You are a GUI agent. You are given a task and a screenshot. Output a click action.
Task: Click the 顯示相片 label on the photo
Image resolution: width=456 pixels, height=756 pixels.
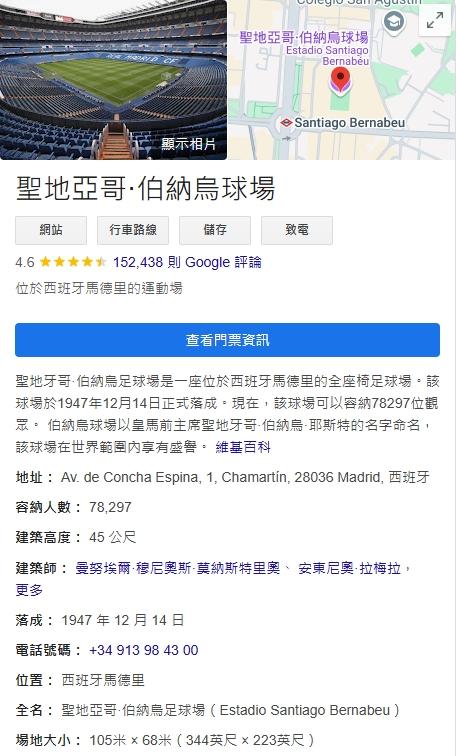coord(188,144)
